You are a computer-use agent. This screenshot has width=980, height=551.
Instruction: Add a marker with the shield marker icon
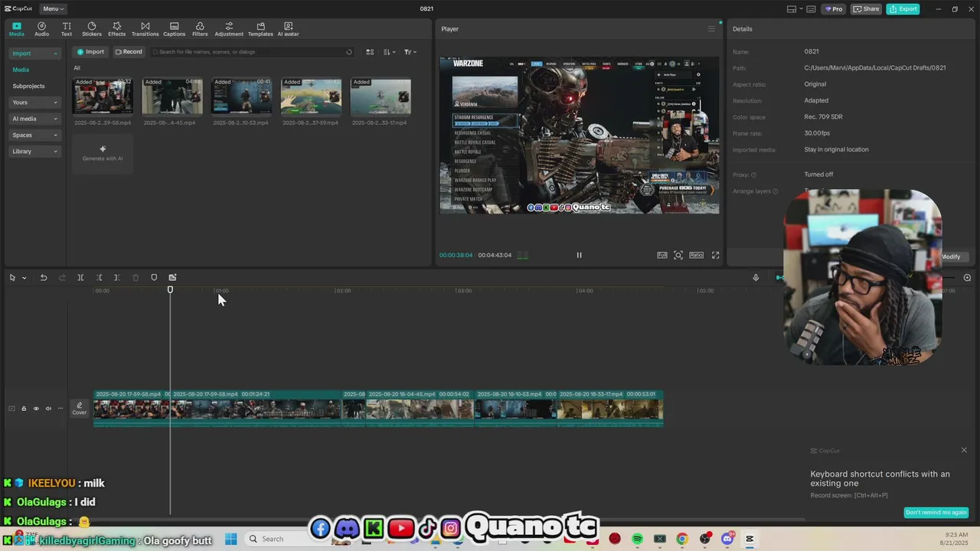154,278
